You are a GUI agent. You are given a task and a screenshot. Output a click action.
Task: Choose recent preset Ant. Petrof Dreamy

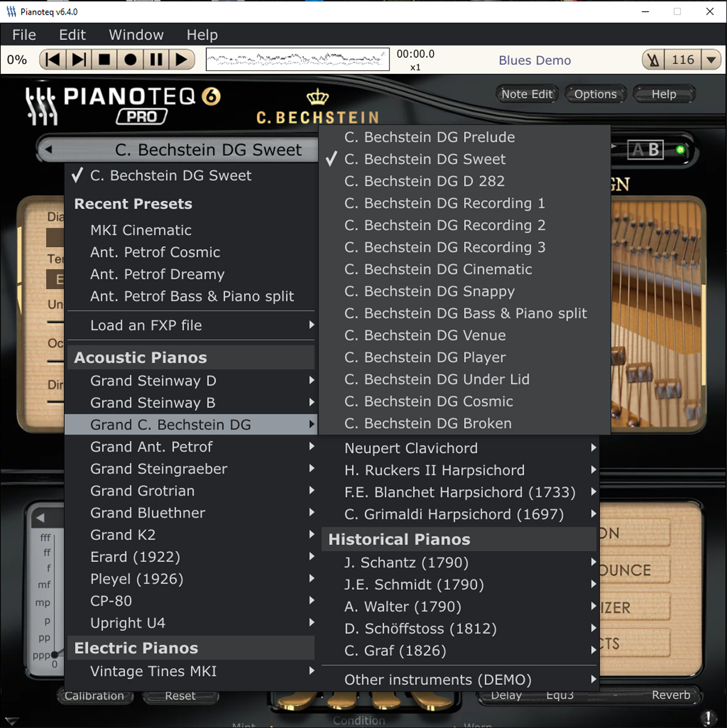point(191,275)
